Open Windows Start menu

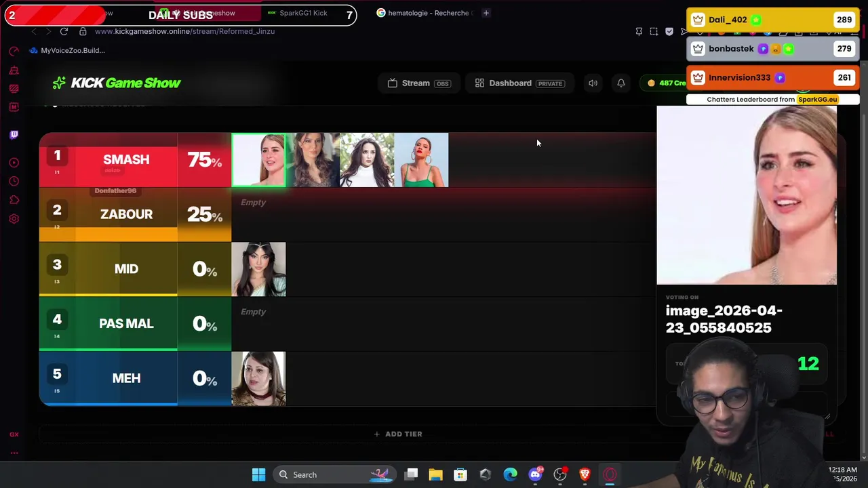(x=258, y=474)
